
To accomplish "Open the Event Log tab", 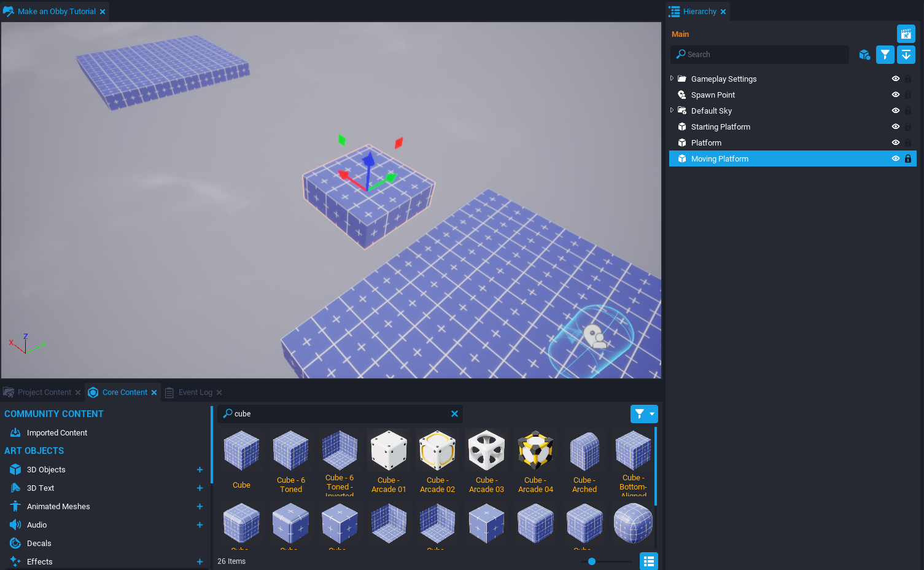I will tap(195, 392).
